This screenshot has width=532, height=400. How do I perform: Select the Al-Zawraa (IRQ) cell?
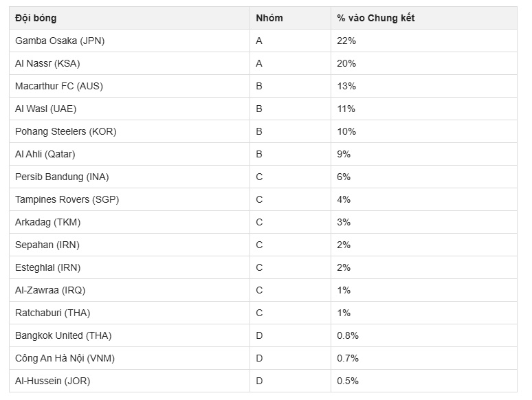pyautogui.click(x=50, y=290)
